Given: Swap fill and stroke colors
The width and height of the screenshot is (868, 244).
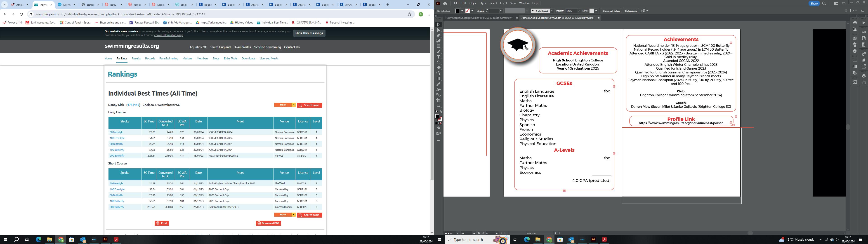Looking at the screenshot, I should click(441, 112).
